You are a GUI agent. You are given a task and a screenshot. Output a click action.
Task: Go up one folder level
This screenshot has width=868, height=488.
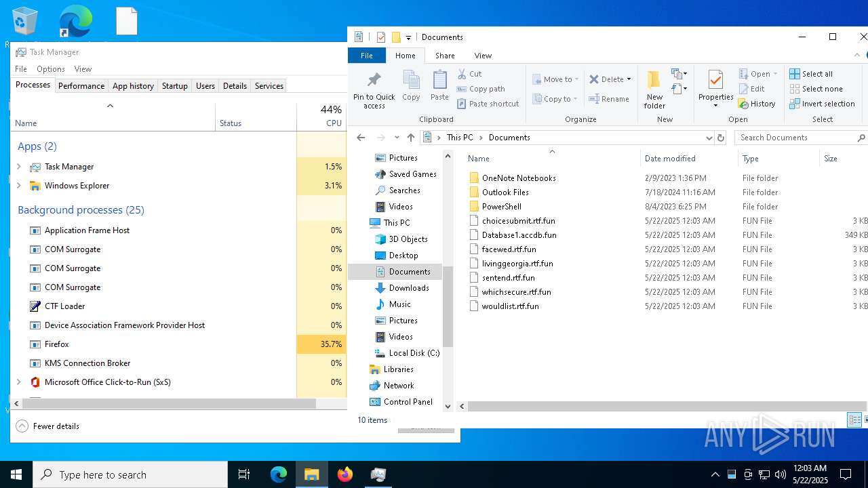tap(410, 138)
